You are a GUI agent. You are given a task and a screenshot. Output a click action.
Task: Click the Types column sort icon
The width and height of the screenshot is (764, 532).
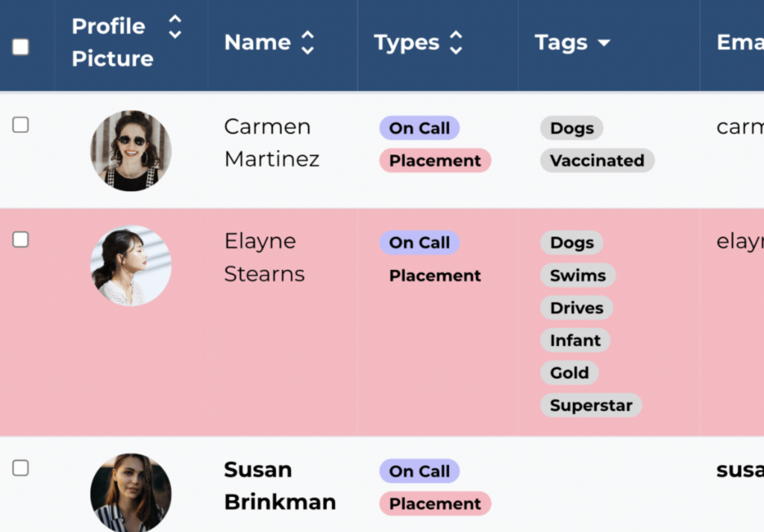(x=456, y=43)
